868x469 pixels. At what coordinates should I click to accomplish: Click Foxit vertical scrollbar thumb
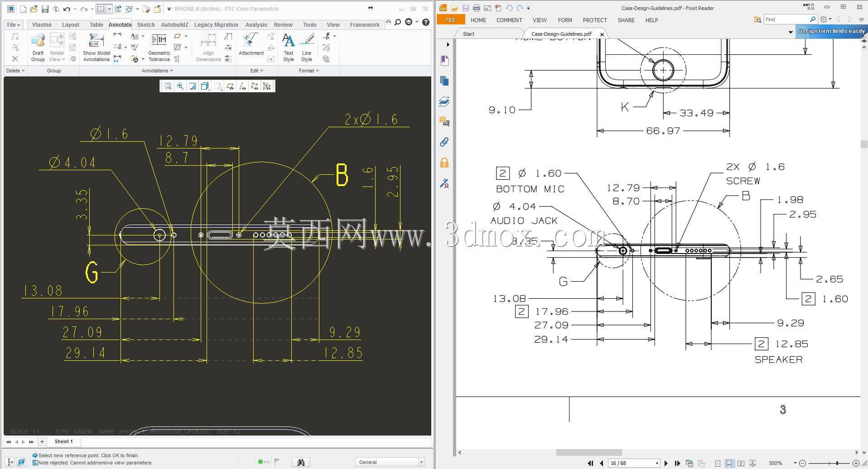tap(864, 144)
